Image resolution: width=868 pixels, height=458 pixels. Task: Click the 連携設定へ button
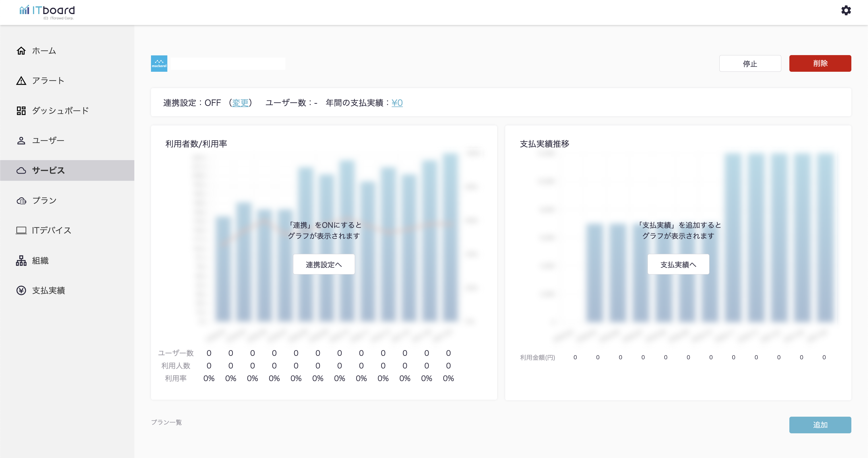pyautogui.click(x=323, y=264)
